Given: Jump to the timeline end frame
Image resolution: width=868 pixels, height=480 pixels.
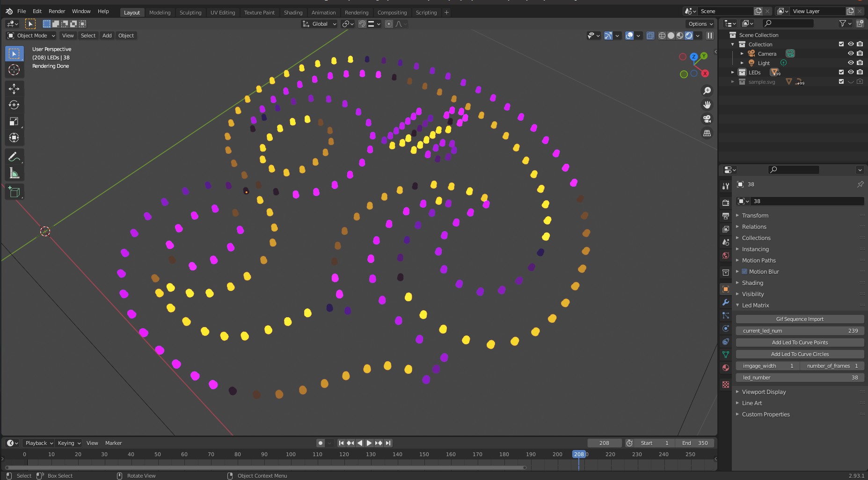Looking at the screenshot, I should [388, 443].
